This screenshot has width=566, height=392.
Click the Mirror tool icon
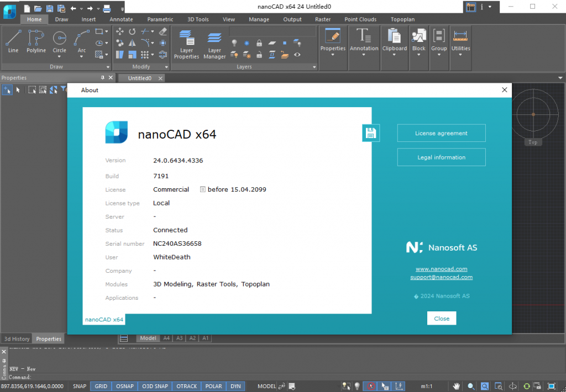pyautogui.click(x=133, y=43)
